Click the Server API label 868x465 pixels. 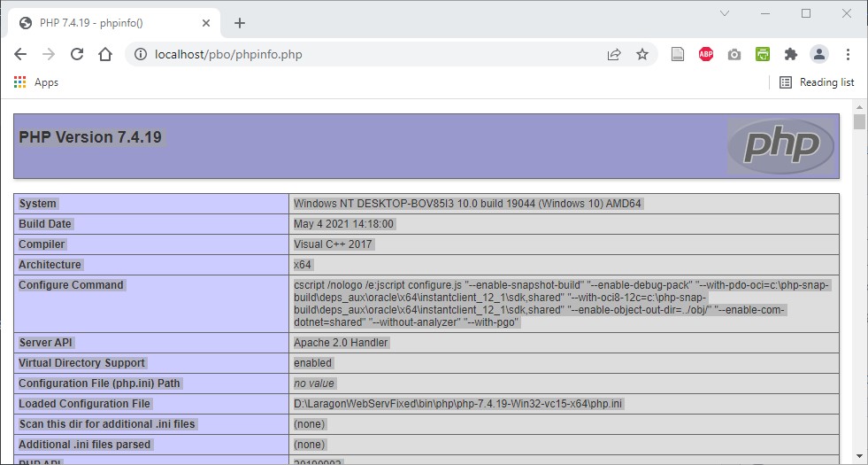[x=45, y=343]
